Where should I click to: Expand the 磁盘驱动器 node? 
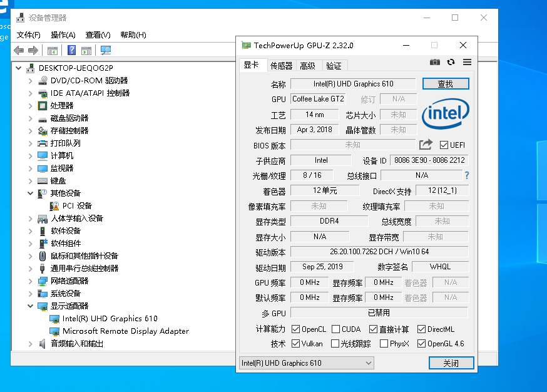[x=30, y=119]
